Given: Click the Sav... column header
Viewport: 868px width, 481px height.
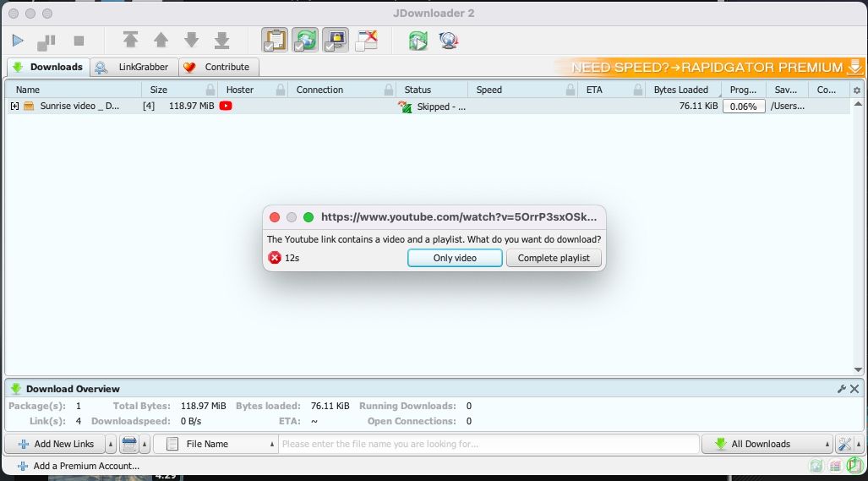Looking at the screenshot, I should point(786,90).
